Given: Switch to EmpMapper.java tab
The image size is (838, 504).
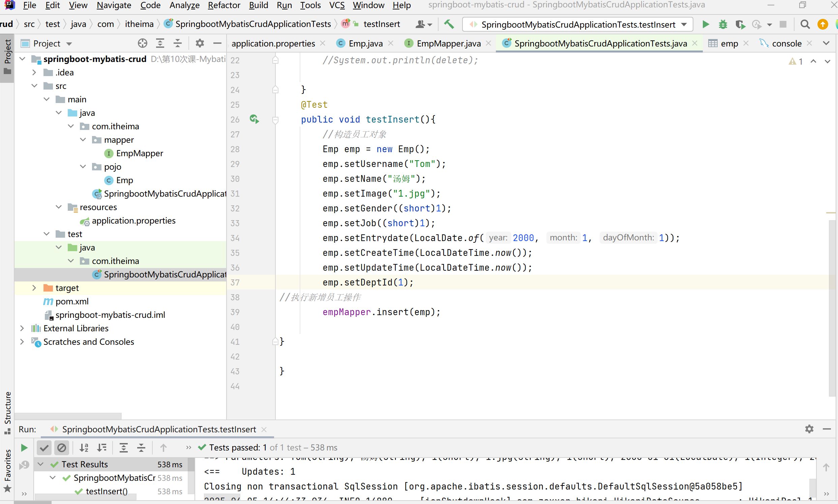Looking at the screenshot, I should tap(448, 43).
